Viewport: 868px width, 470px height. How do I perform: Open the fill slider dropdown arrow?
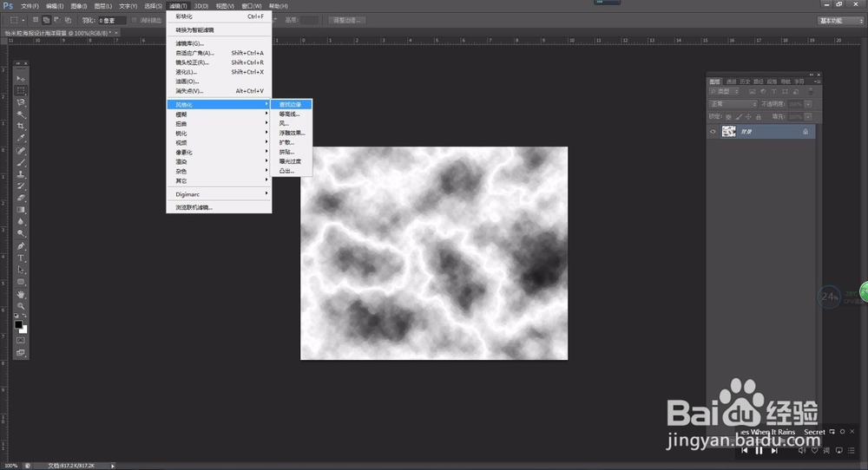pos(809,117)
